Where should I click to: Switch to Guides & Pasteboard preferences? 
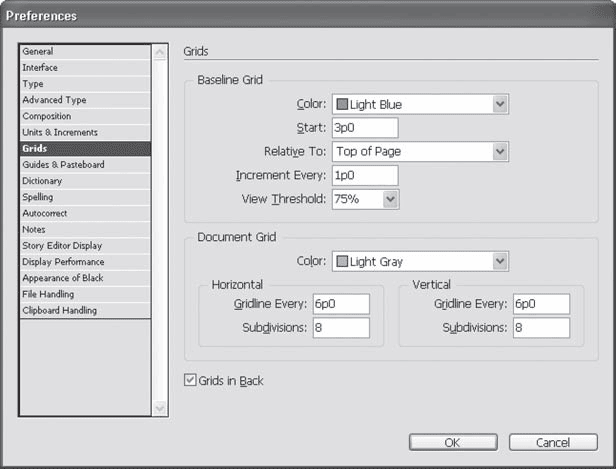[85, 165]
